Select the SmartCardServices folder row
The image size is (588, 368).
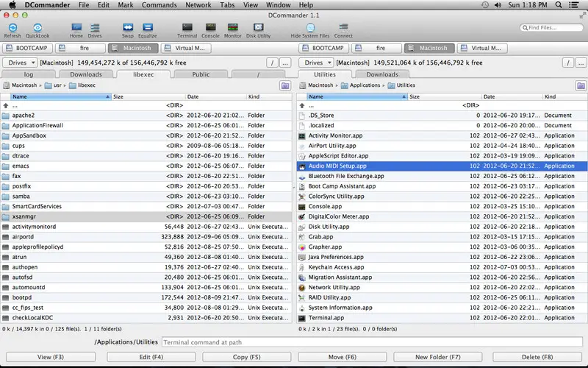[x=146, y=207]
